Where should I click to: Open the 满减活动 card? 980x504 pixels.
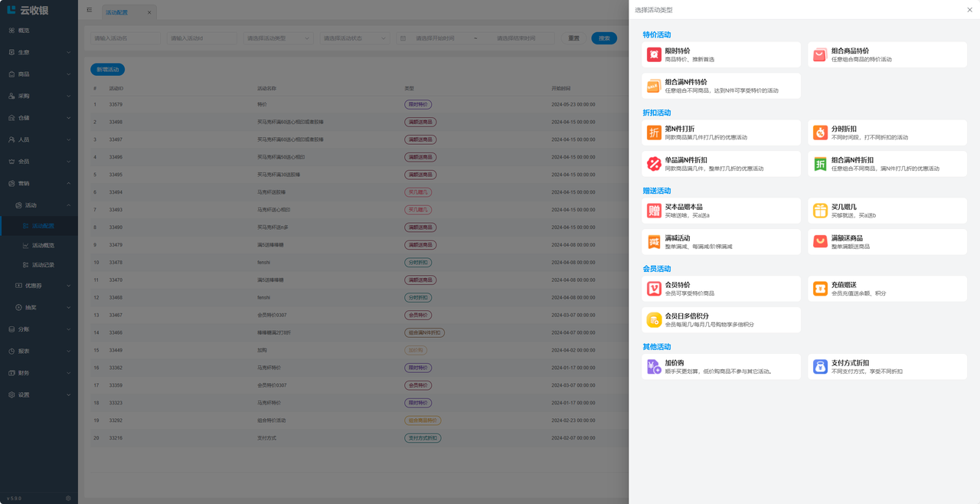pyautogui.click(x=721, y=242)
